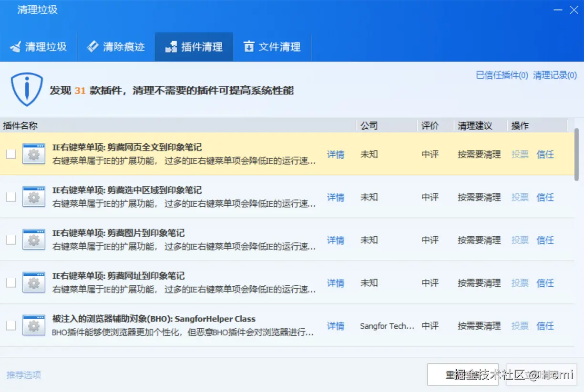Click plugin icon of SangforHelper Class row
This screenshot has height=392, width=584.
click(34, 325)
